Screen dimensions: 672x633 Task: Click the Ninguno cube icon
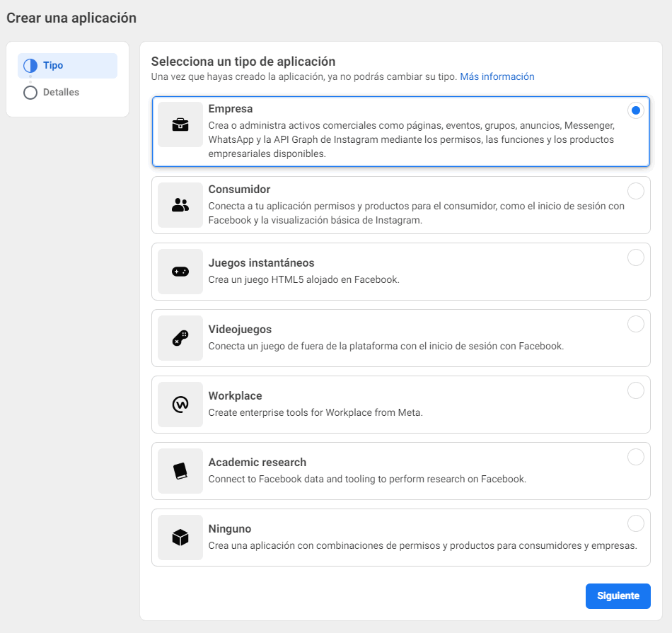[x=180, y=537]
